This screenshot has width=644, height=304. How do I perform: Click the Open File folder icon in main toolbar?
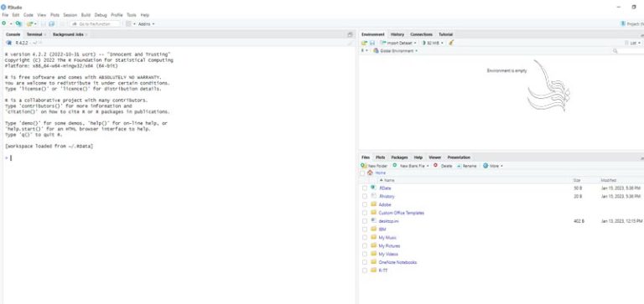pyautogui.click(x=30, y=23)
